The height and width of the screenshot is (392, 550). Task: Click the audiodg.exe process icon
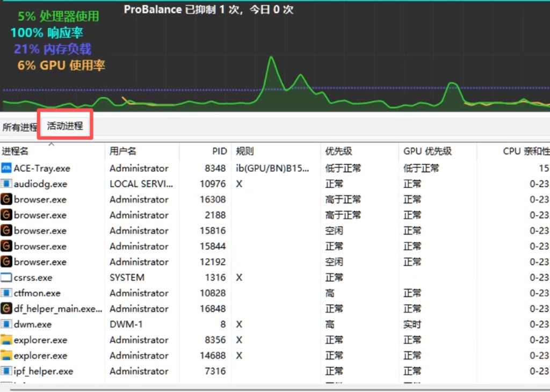click(6, 184)
